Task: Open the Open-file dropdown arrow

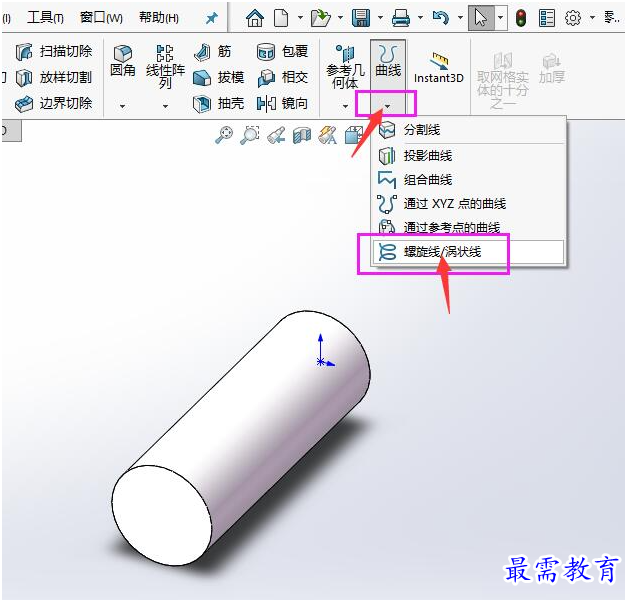Action: point(340,18)
